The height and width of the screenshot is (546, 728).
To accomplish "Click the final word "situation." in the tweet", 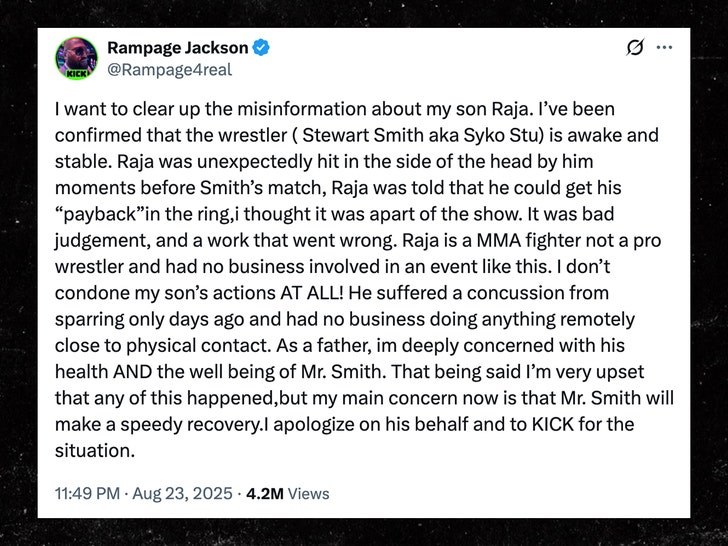I will pos(98,450).
